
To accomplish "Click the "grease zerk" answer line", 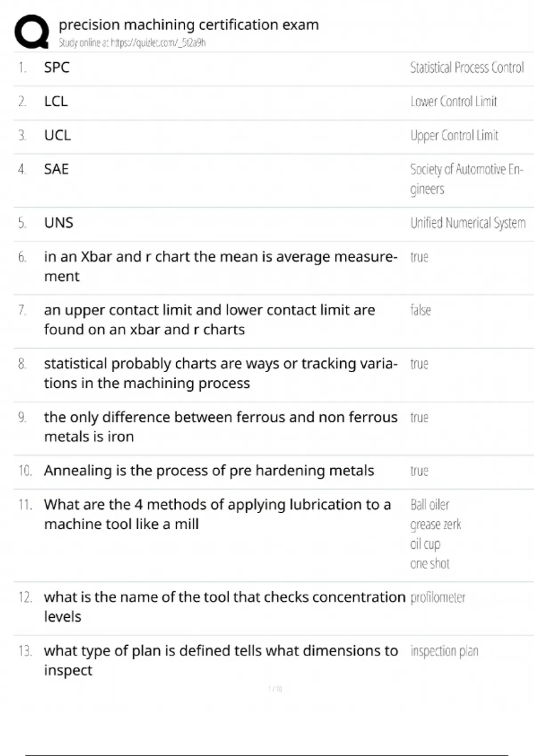I will 436,525.
